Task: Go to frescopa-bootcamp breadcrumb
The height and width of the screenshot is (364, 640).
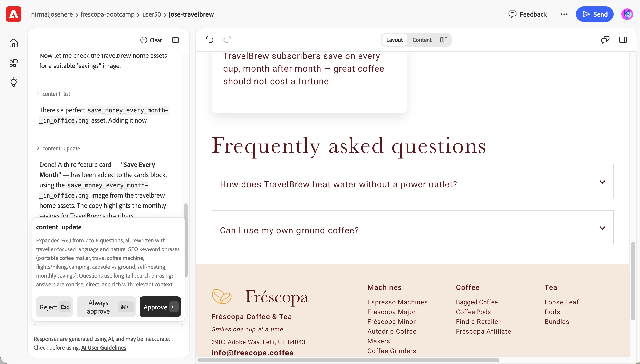Action: click(107, 14)
